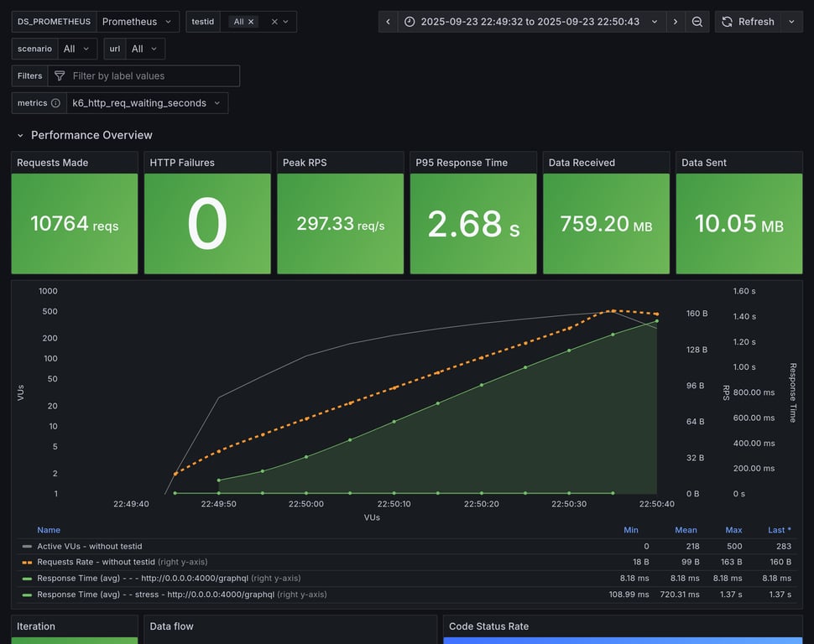Clear the testid selection with the X icon
The width and height of the screenshot is (814, 644).
tap(274, 22)
